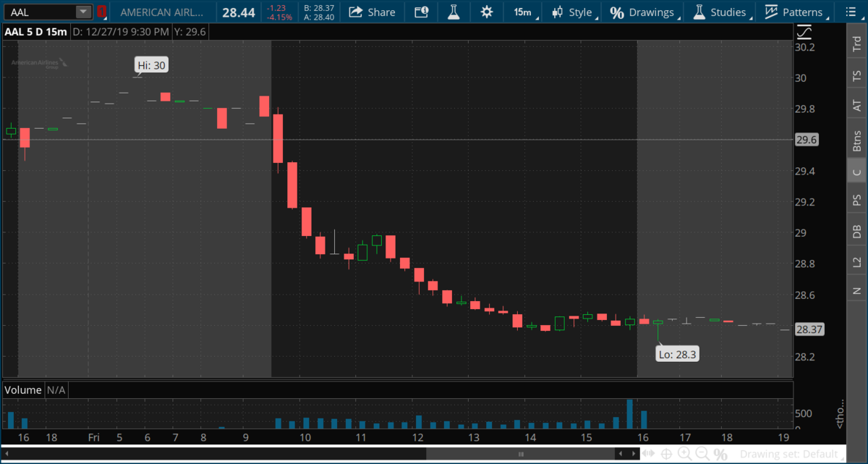Click the Volume study label
Screen dimensions: 868x464
tap(23, 390)
